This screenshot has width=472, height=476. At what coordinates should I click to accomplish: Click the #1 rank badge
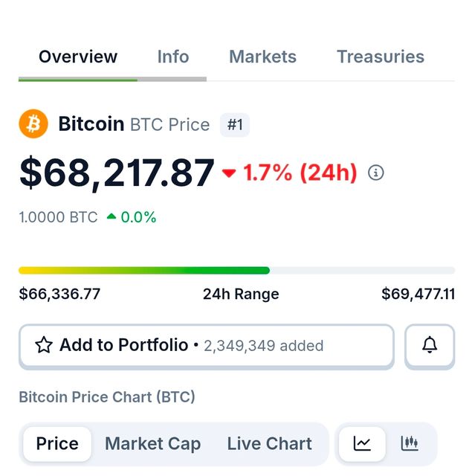click(x=235, y=125)
